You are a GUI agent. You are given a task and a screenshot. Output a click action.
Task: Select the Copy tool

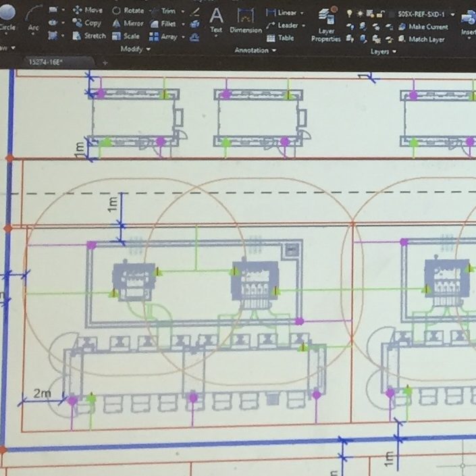point(88,23)
